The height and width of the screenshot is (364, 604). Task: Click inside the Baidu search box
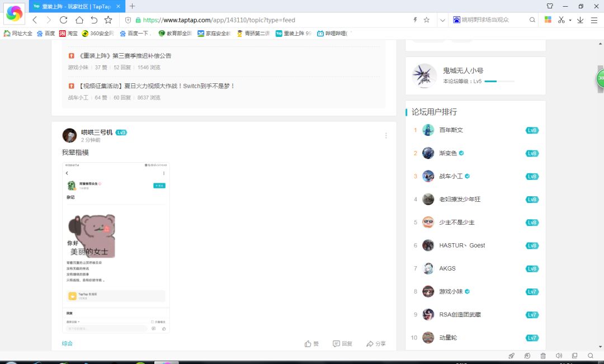(489, 20)
